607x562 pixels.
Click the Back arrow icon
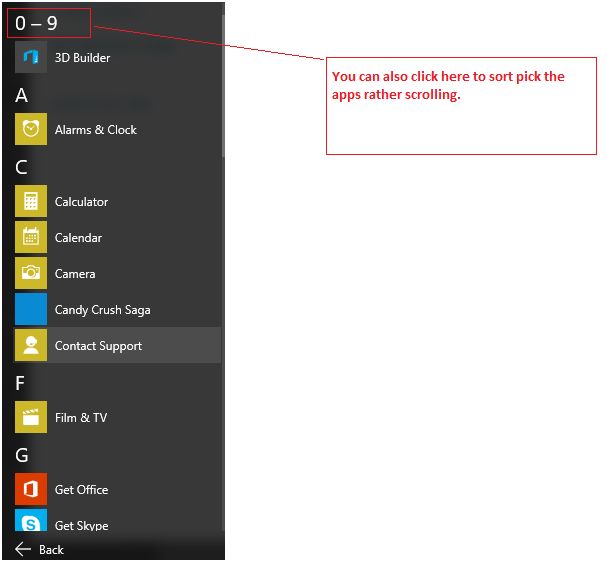tap(23, 549)
